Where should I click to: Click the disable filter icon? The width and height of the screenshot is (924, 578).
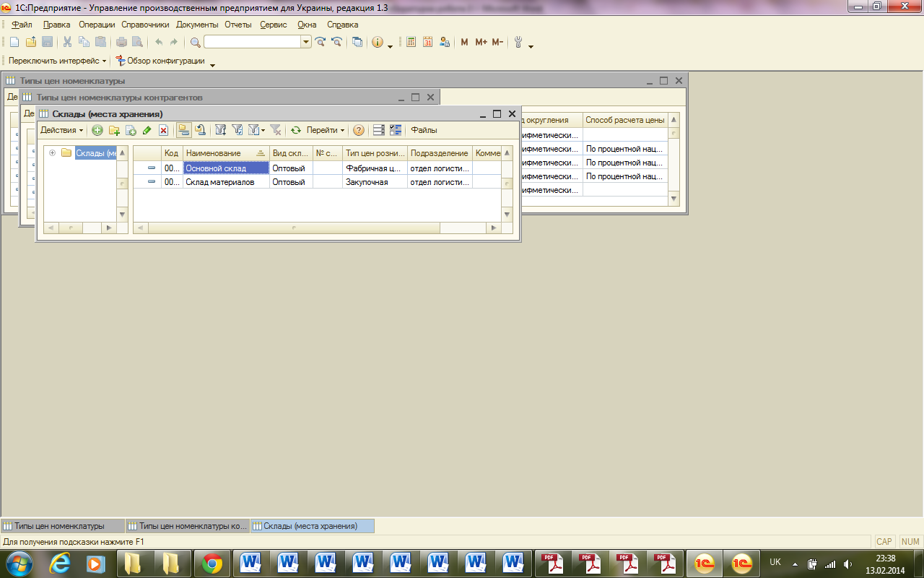(x=275, y=130)
